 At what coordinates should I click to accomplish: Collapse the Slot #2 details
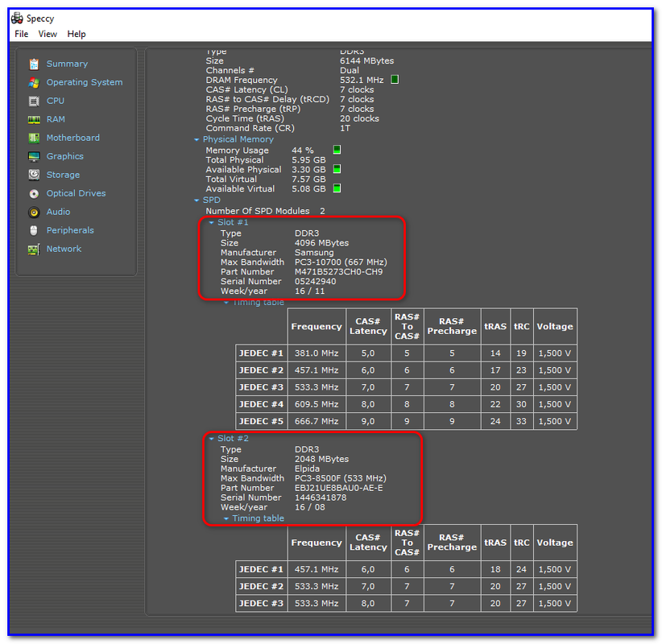point(211,439)
